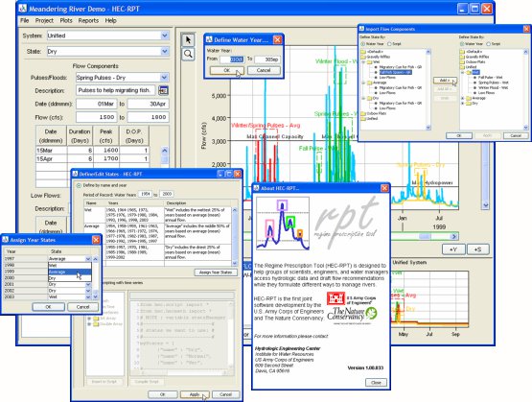Expand the Dry node in right import tree

pos(462,104)
